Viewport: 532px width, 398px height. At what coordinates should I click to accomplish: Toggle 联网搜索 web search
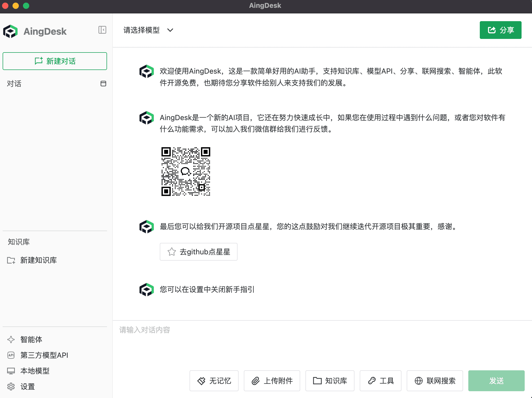point(435,381)
